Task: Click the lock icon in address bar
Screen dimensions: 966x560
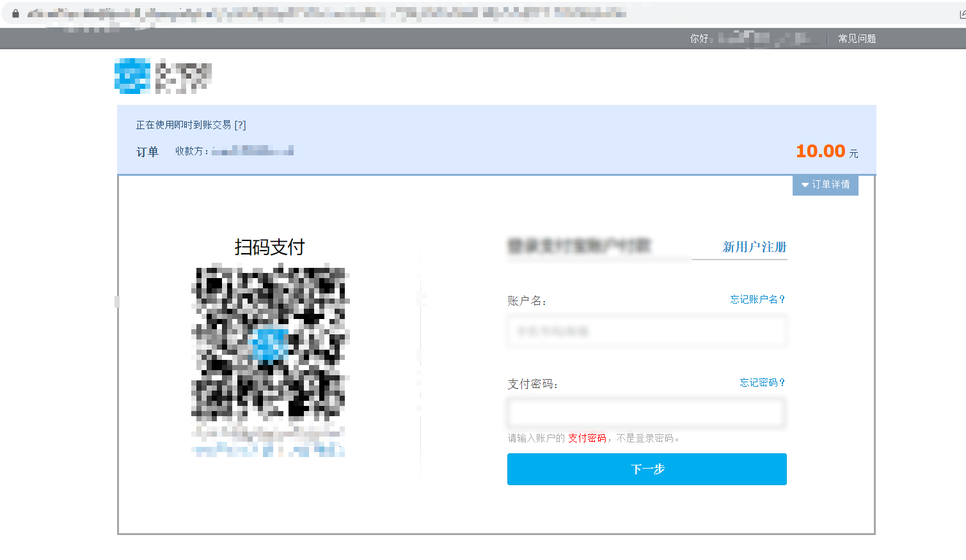Action: pos(15,13)
